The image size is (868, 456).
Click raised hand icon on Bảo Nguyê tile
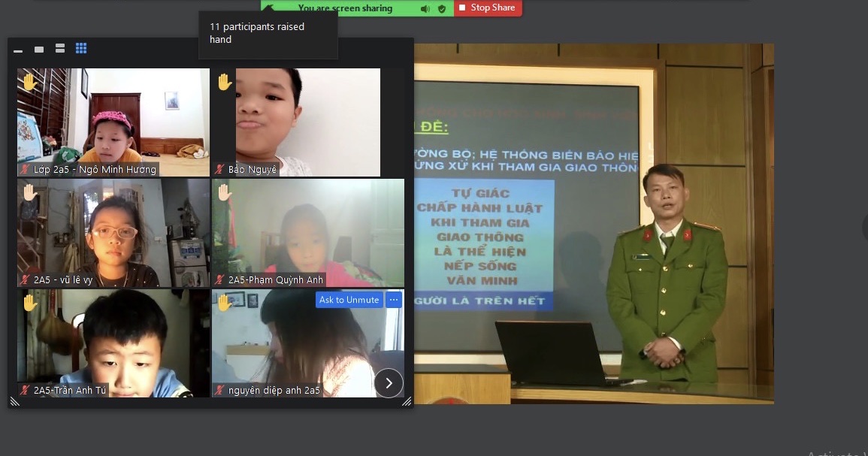224,81
